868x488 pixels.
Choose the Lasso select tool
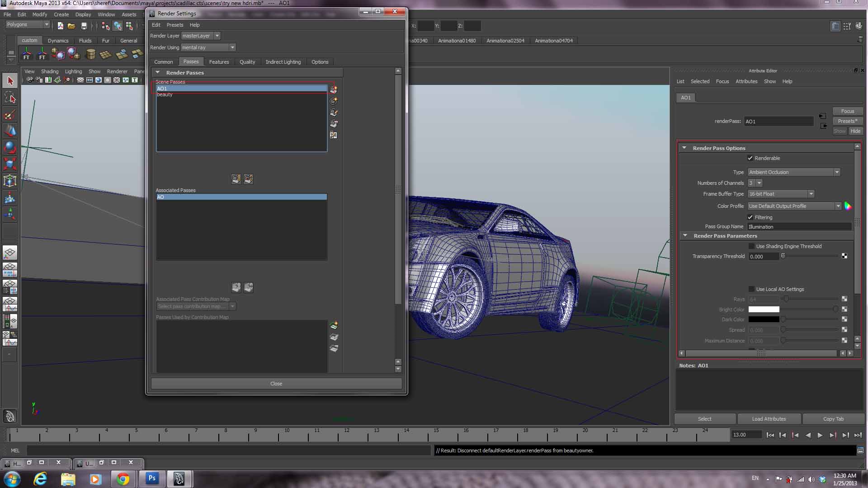(x=10, y=98)
